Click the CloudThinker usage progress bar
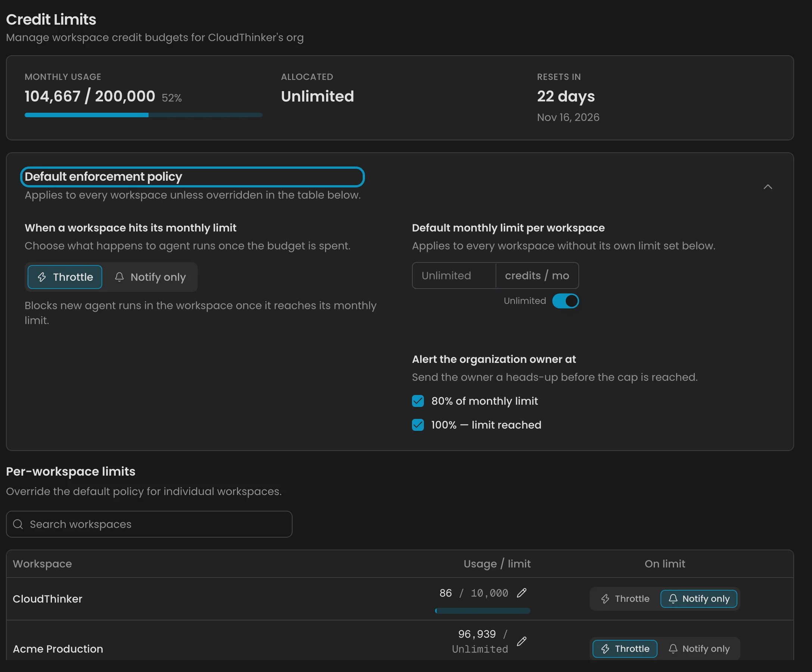Screen dimensions: 812x672 [x=482, y=610]
